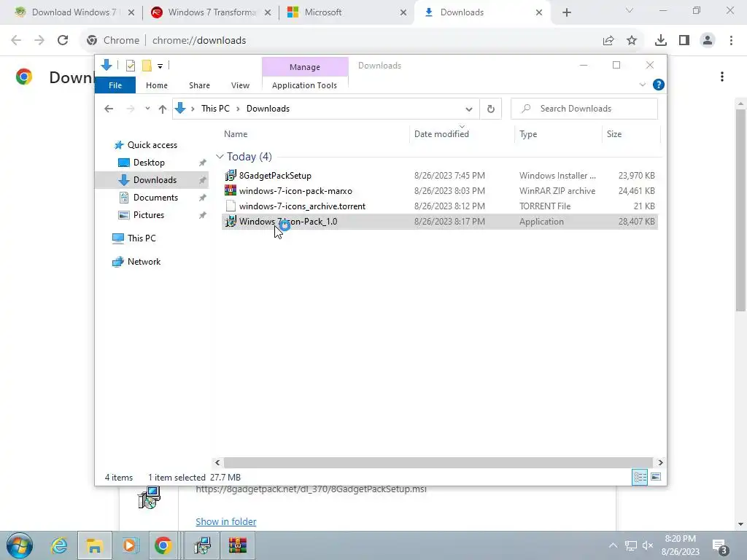Open Desktop in navigation pane
The image size is (747, 560).
click(x=149, y=163)
